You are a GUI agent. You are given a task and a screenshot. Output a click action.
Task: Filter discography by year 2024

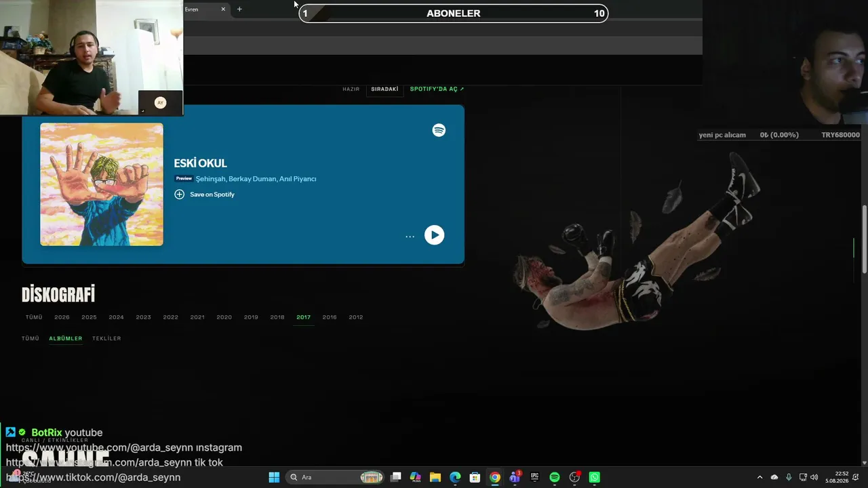(x=116, y=317)
